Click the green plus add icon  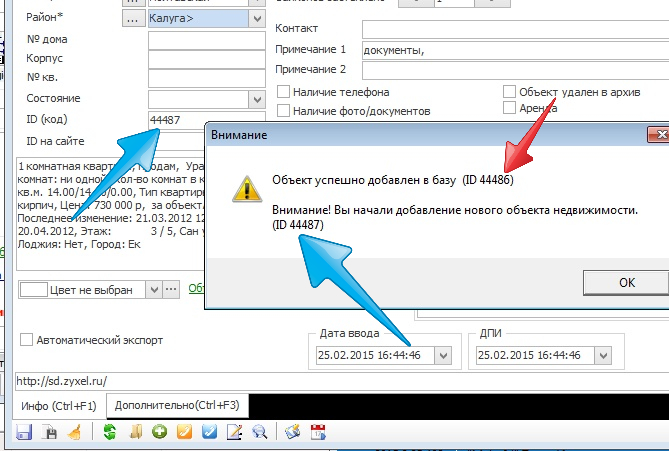[159, 433]
